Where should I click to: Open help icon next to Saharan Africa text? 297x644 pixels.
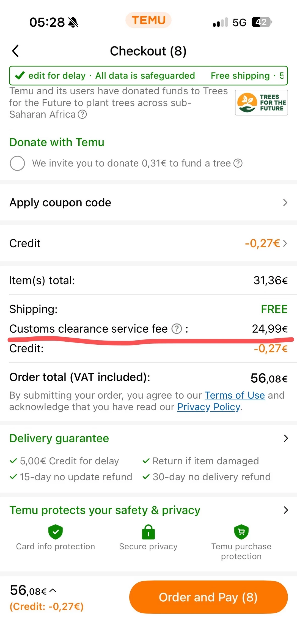click(82, 114)
